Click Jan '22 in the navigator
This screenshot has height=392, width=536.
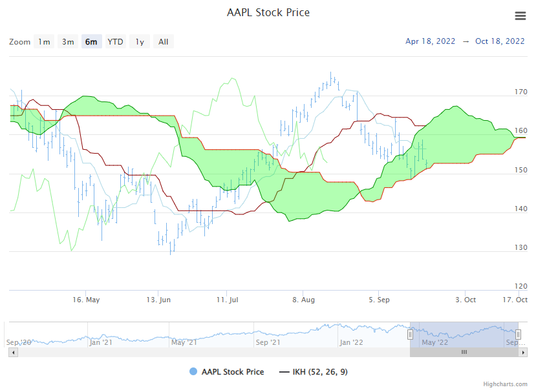[352, 342]
